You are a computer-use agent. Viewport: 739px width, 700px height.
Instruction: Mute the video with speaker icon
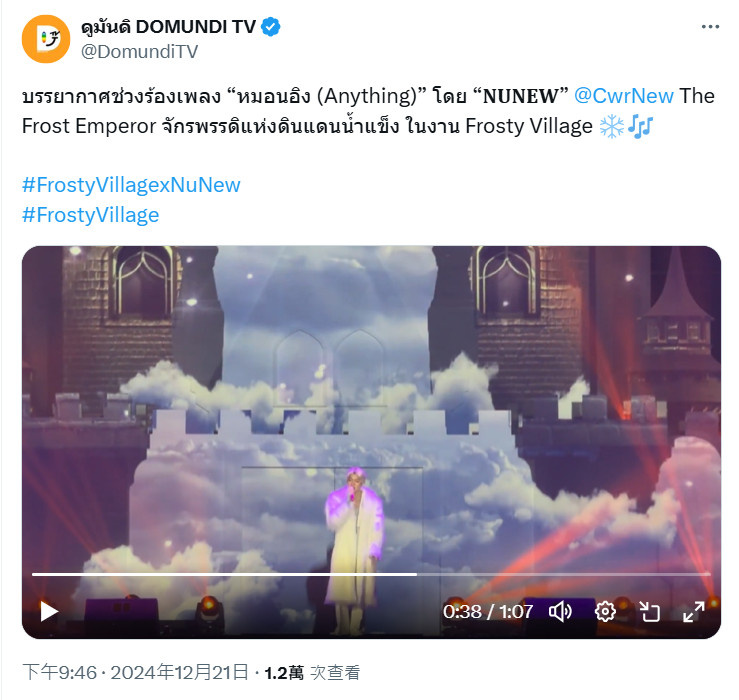(x=560, y=611)
